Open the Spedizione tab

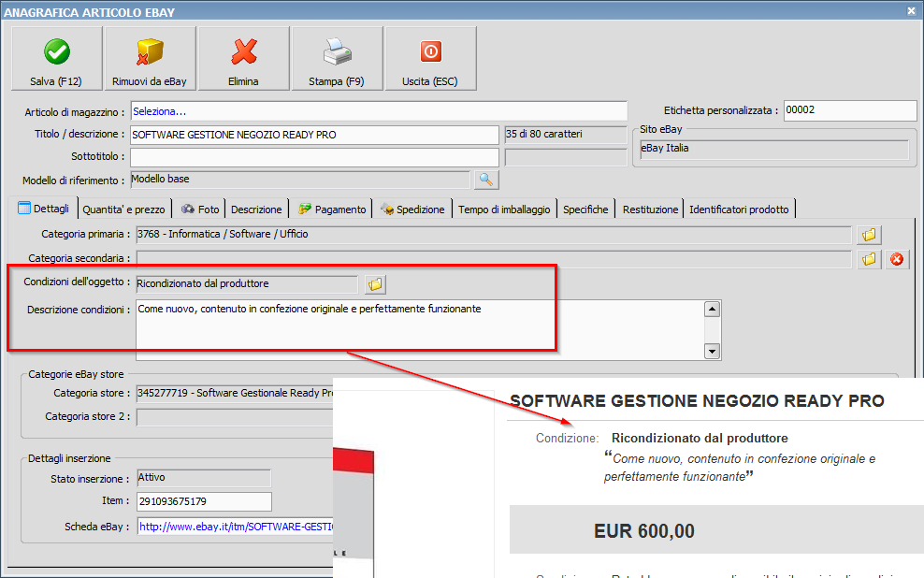point(412,210)
